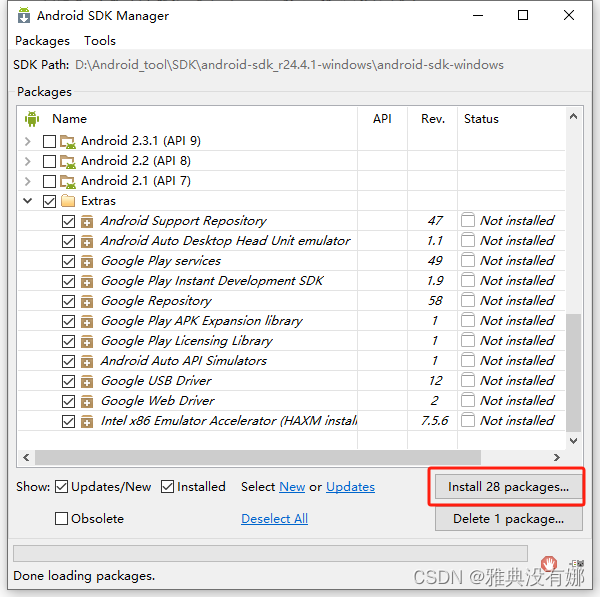Click package icon of Android Support Repository
This screenshot has width=600, height=597.
pos(87,221)
